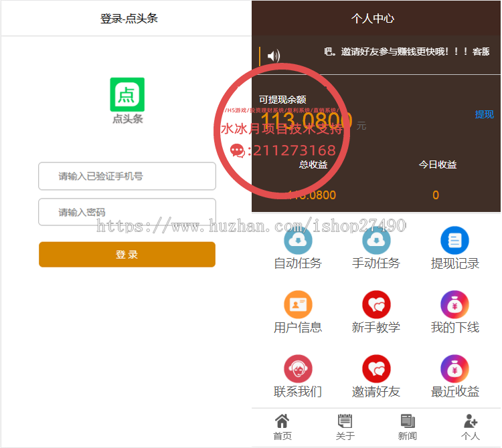Click the phone number input field
This screenshot has width=502, height=448.
coord(127,177)
